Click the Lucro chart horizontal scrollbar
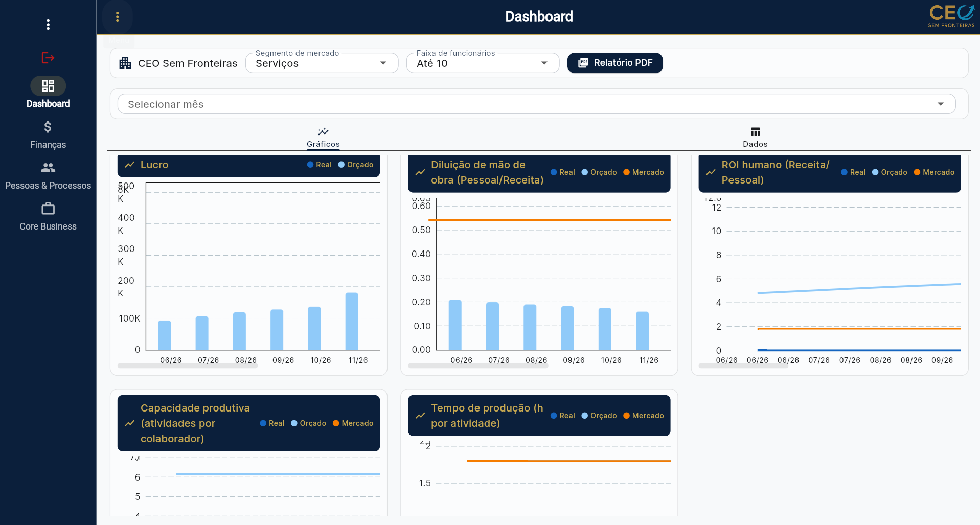The width and height of the screenshot is (980, 525). pyautogui.click(x=188, y=366)
